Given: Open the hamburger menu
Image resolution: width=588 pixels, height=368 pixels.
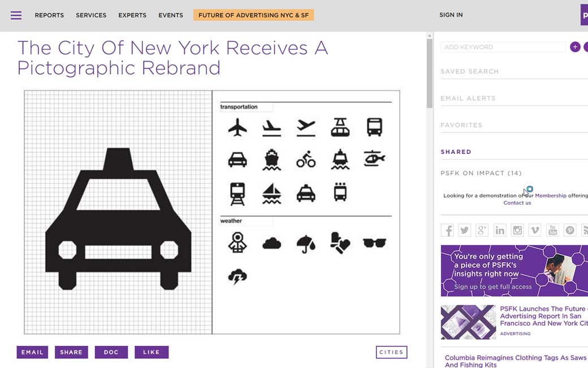Looking at the screenshot, I should point(16,15).
